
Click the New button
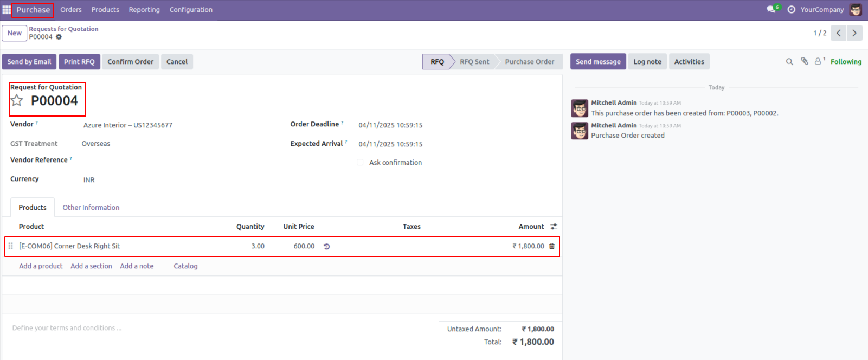pos(15,33)
